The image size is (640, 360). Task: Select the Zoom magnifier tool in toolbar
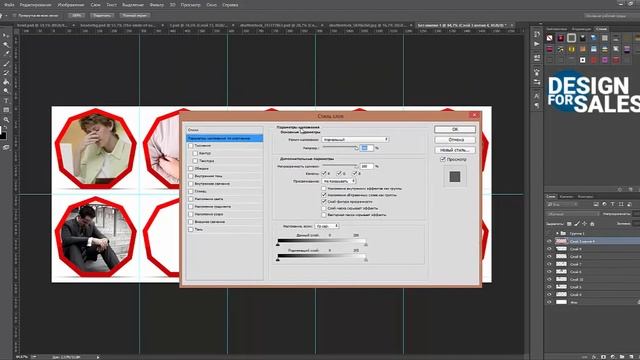[6, 120]
